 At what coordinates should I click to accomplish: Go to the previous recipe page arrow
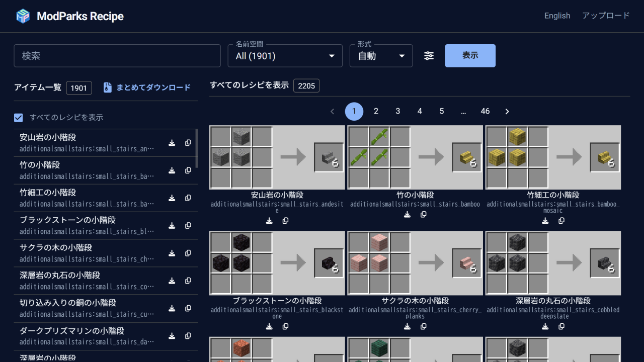332,112
